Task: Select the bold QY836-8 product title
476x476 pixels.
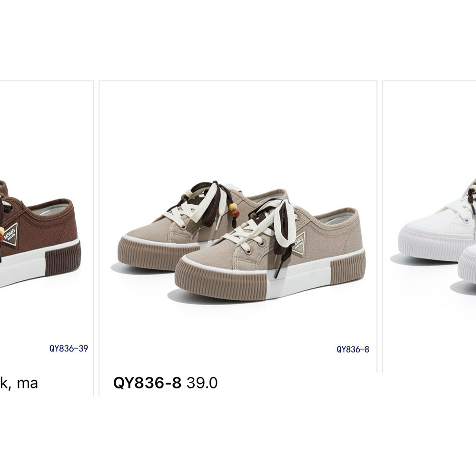Action: coord(147,383)
